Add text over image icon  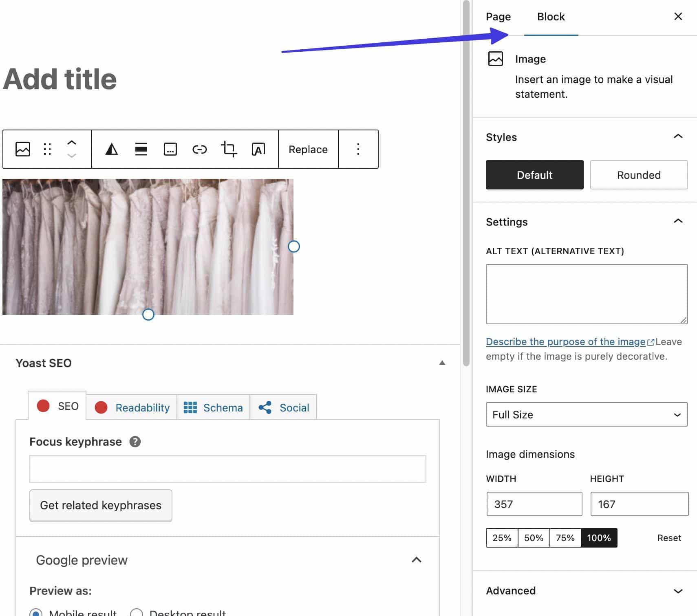[x=258, y=149]
